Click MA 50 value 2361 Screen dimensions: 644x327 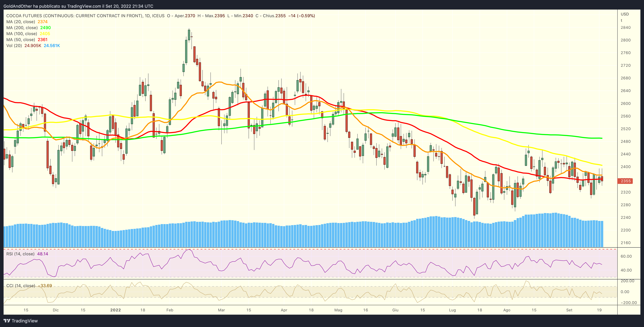tap(43, 40)
